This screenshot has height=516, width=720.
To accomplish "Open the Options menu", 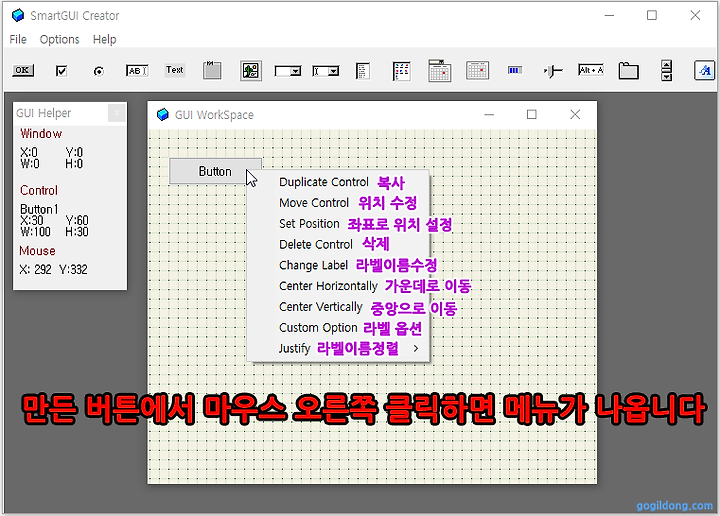I will [60, 39].
